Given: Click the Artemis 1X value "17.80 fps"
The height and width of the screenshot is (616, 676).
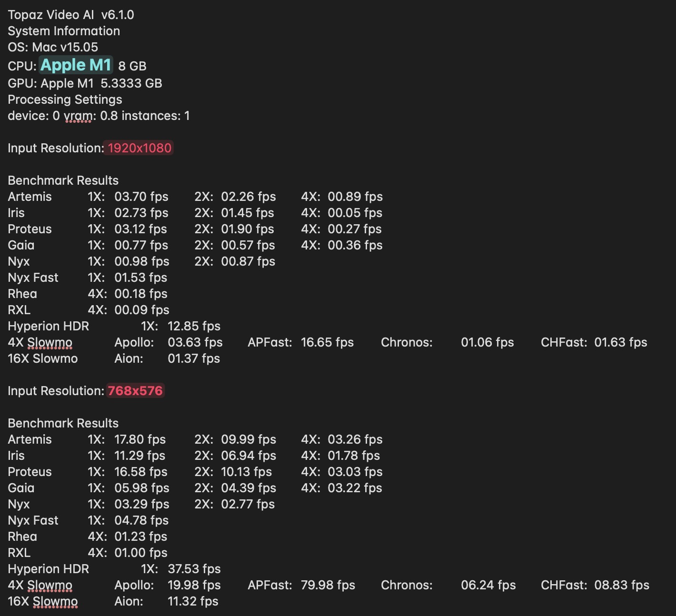Looking at the screenshot, I should [140, 439].
